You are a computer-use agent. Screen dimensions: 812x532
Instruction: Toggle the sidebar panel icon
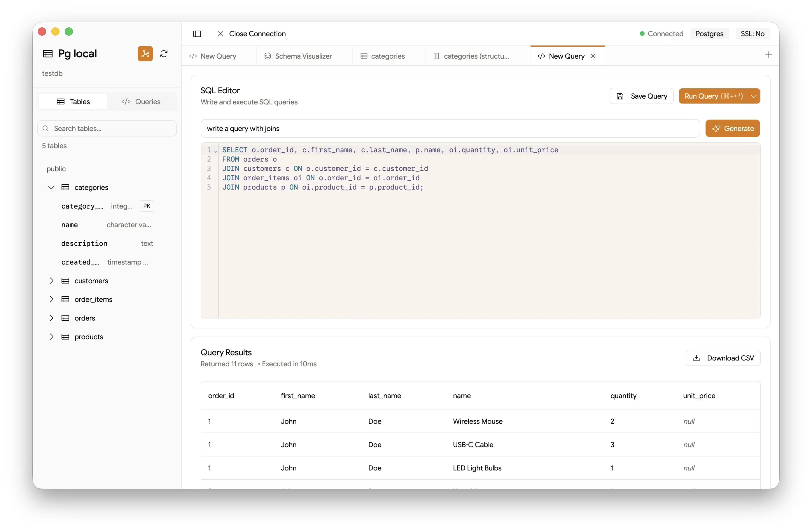[197, 34]
